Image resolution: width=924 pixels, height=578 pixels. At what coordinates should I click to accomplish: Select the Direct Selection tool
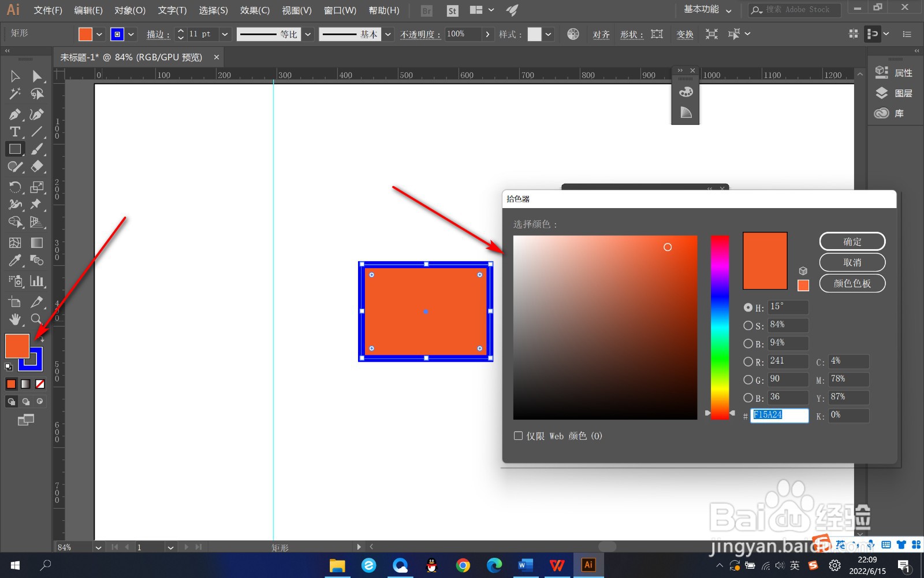tap(37, 76)
